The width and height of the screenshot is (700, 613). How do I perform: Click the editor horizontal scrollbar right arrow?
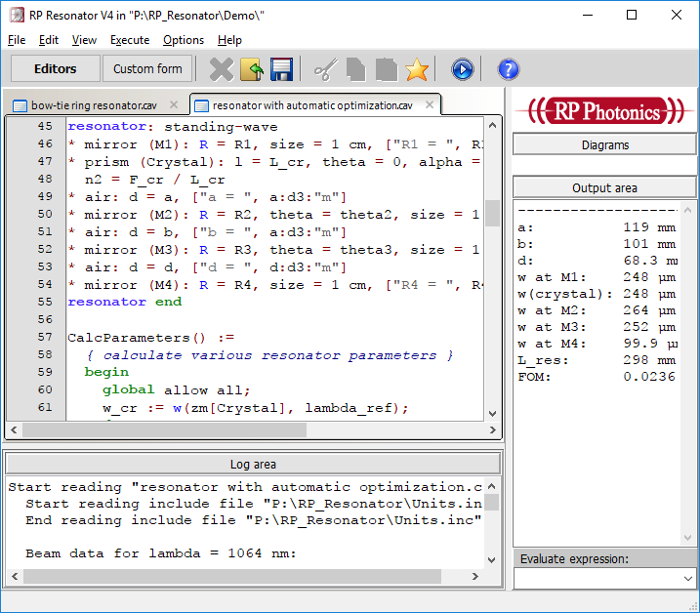(x=492, y=429)
